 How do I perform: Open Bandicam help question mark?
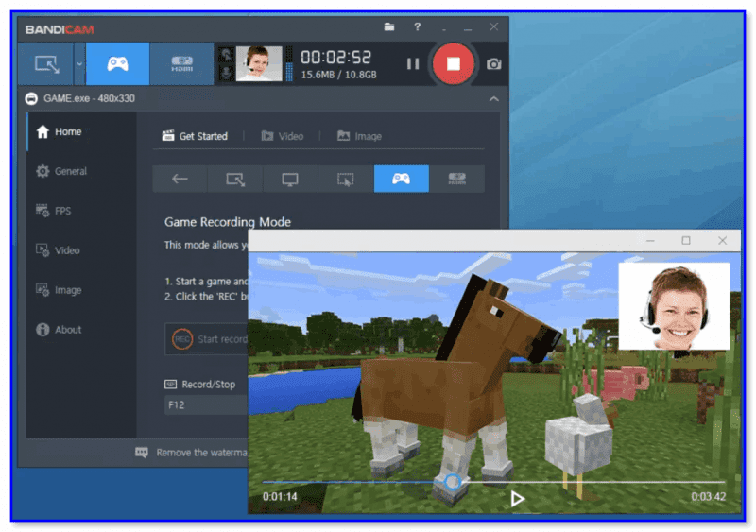click(418, 27)
